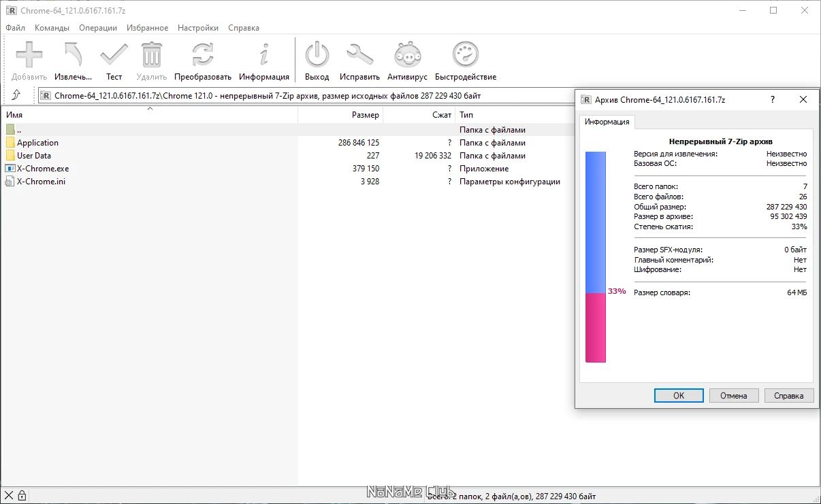The image size is (821, 504).
Task: Click the Справка button in dialog
Action: [x=789, y=395]
